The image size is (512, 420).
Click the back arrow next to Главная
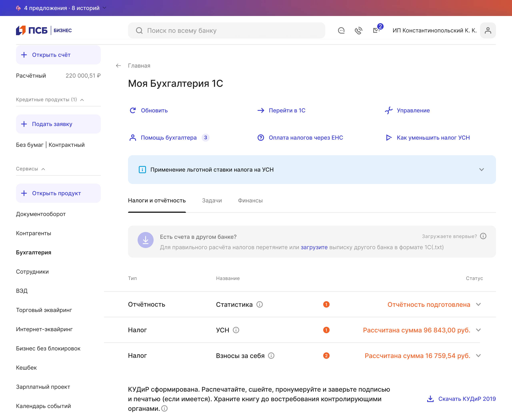[118, 66]
